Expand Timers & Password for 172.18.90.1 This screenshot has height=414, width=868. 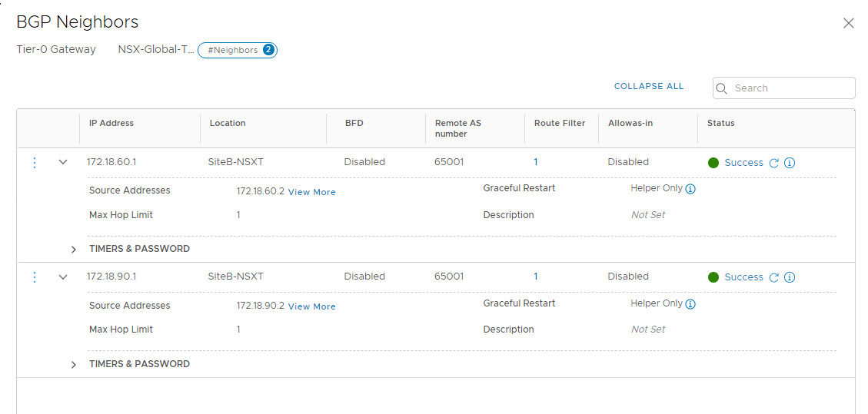point(74,365)
